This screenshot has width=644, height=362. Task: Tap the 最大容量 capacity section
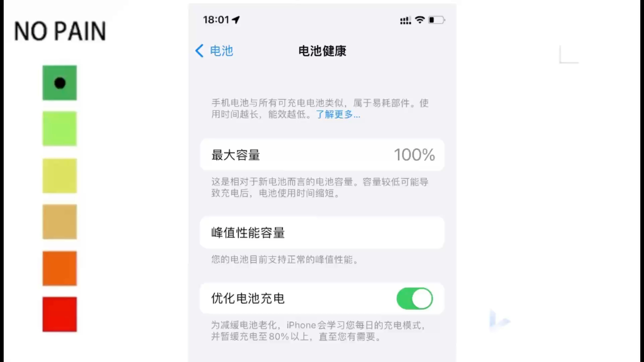point(322,155)
